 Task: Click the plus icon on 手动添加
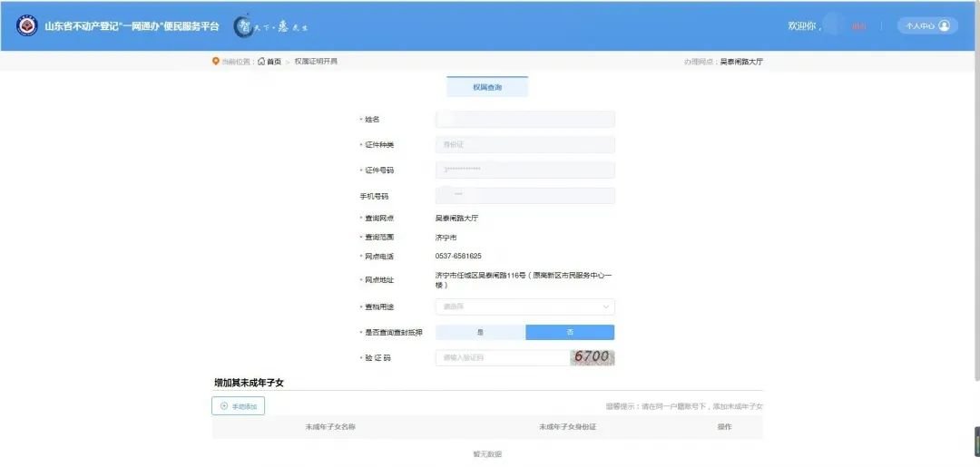click(x=223, y=406)
